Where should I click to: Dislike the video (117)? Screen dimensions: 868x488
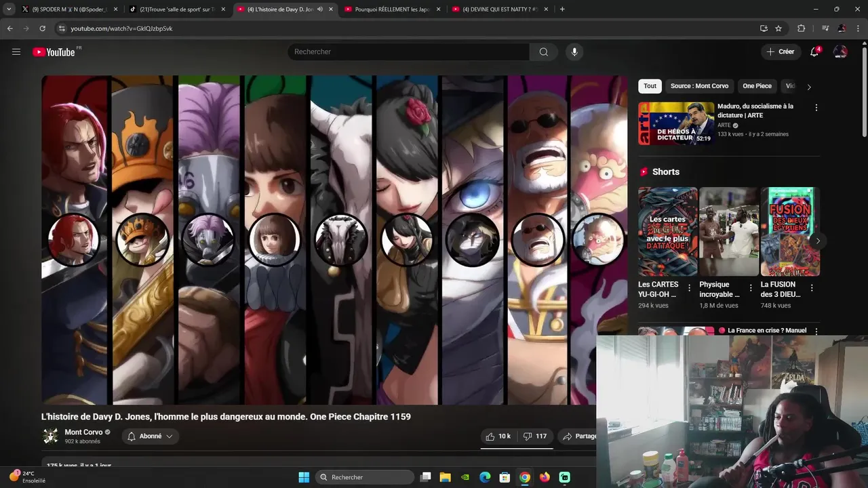coord(536,436)
